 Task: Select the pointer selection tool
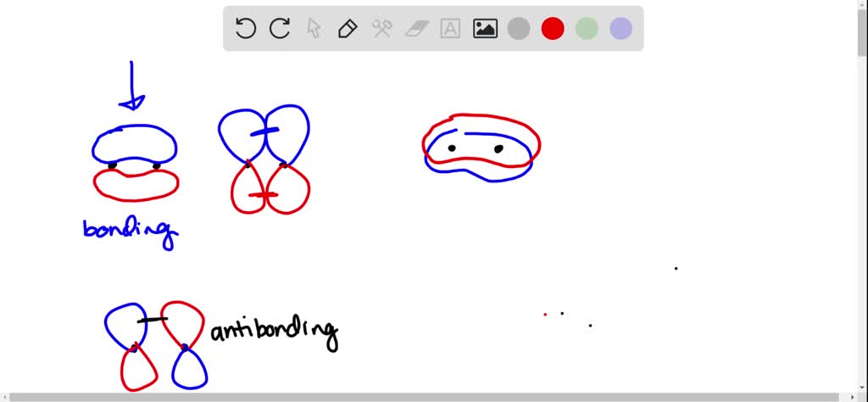pyautogui.click(x=314, y=28)
